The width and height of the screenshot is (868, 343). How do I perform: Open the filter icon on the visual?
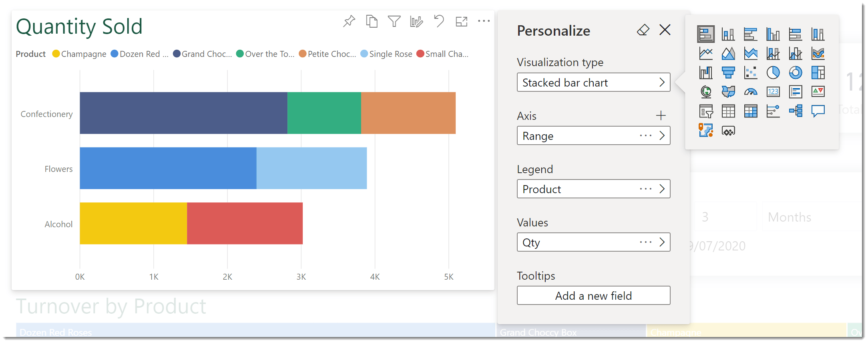(394, 21)
